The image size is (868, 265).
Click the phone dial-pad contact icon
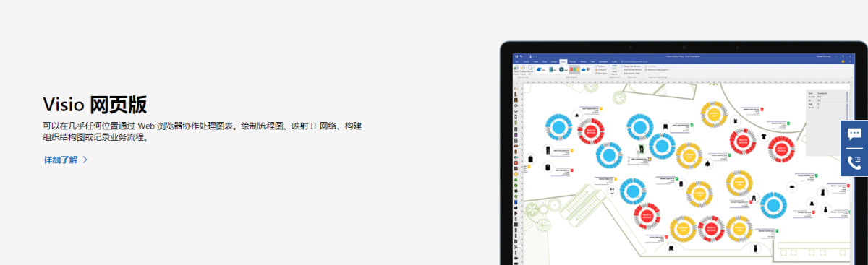(854, 162)
